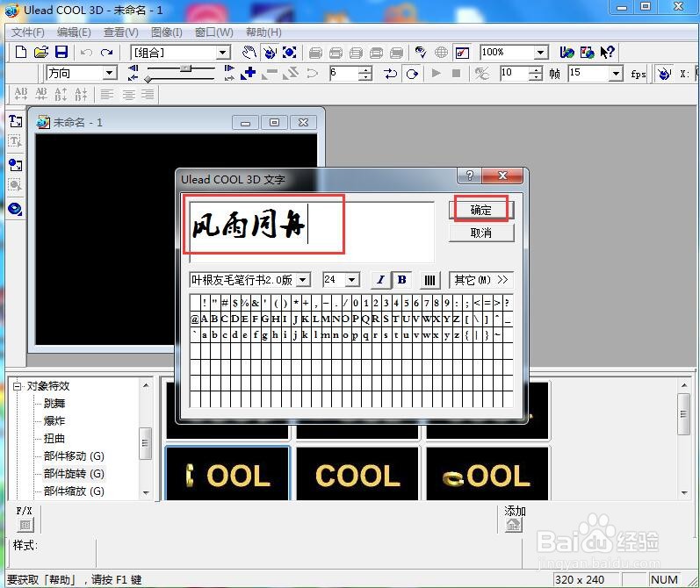The width and height of the screenshot is (700, 588).
Task: Select 部件移动 (G) effect
Action: (x=74, y=456)
